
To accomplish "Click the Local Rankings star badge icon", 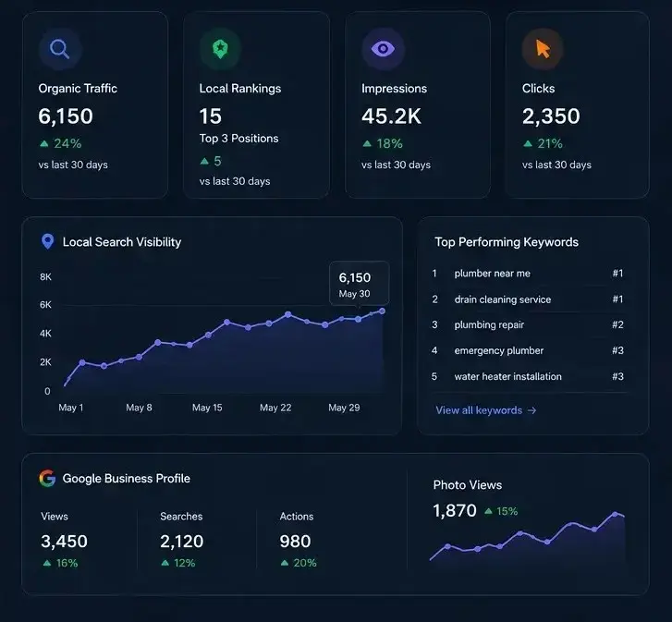I will pyautogui.click(x=220, y=49).
